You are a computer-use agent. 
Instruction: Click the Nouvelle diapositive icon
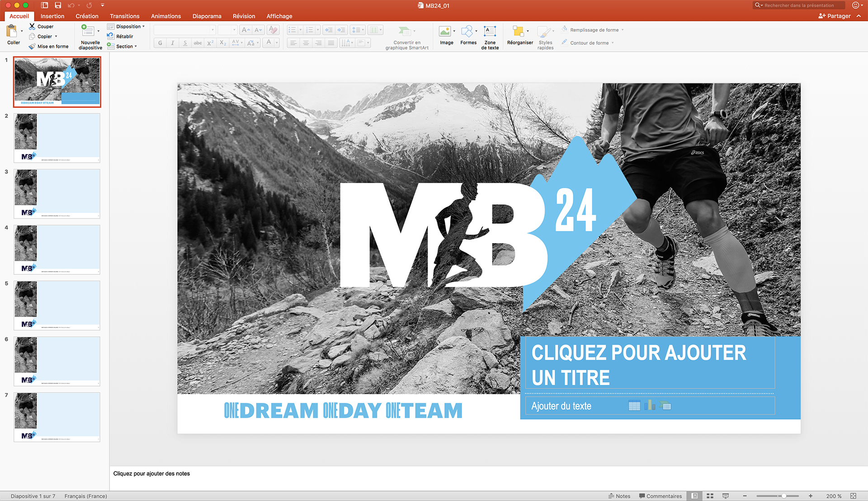point(88,31)
